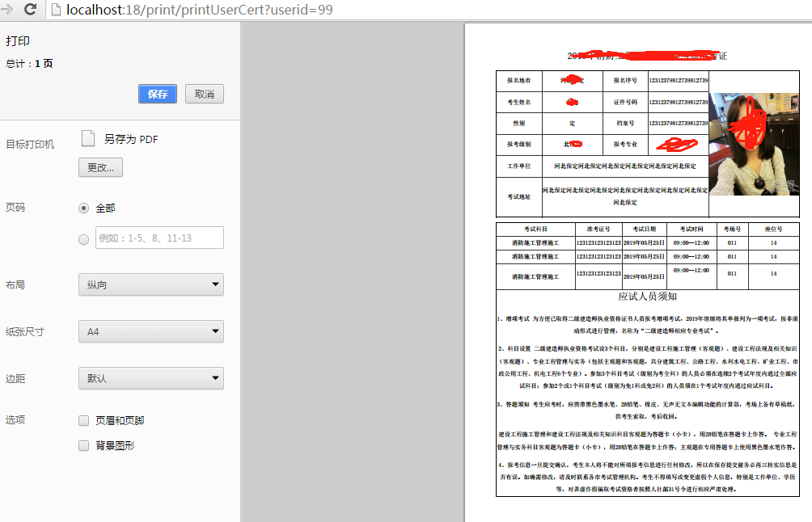
Task: Select the 全部 pages radio button
Action: 83,208
